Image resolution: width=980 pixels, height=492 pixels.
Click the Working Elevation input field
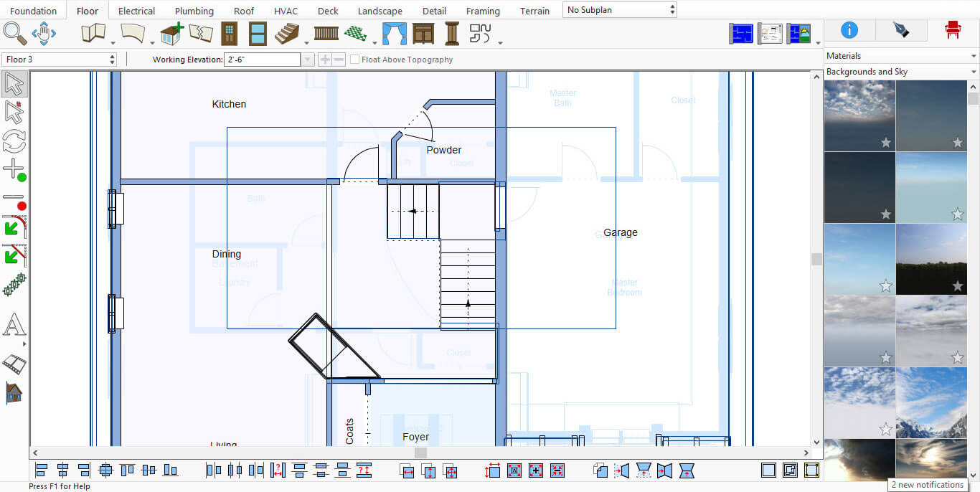[x=262, y=60]
